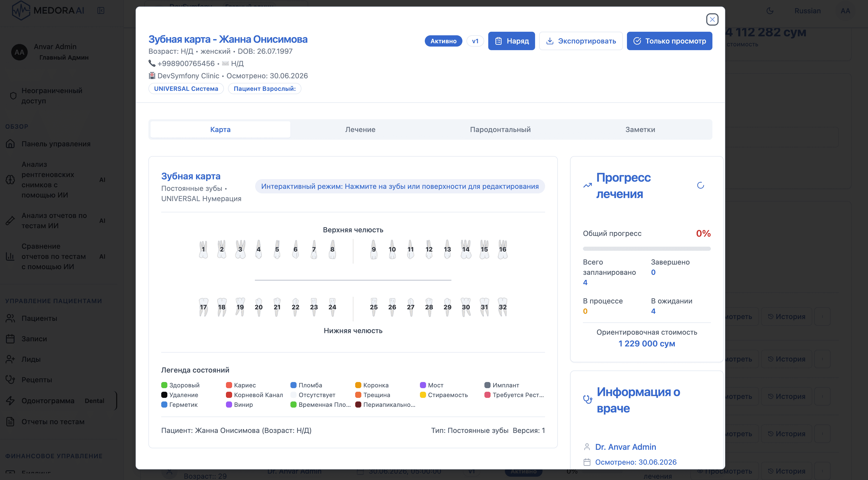Open the Russian language selector
The height and width of the screenshot is (480, 868).
pyautogui.click(x=807, y=10)
